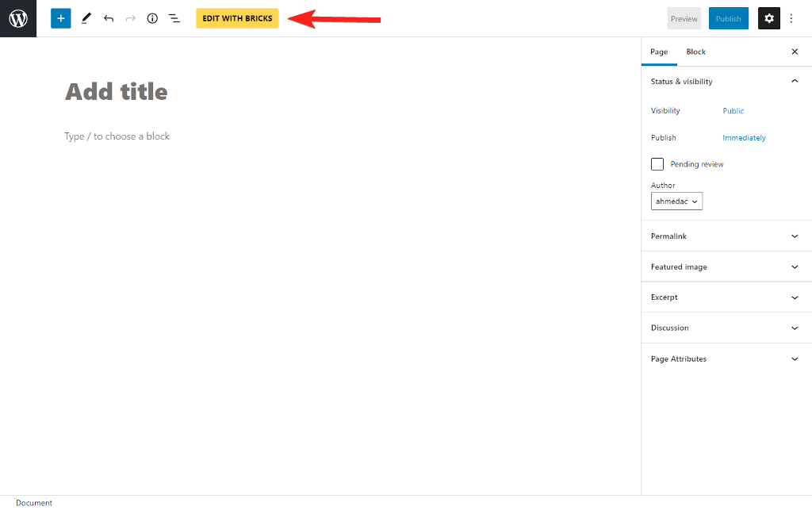Image resolution: width=812 pixels, height=510 pixels.
Task: Click the Undo arrow icon
Action: pyautogui.click(x=109, y=18)
